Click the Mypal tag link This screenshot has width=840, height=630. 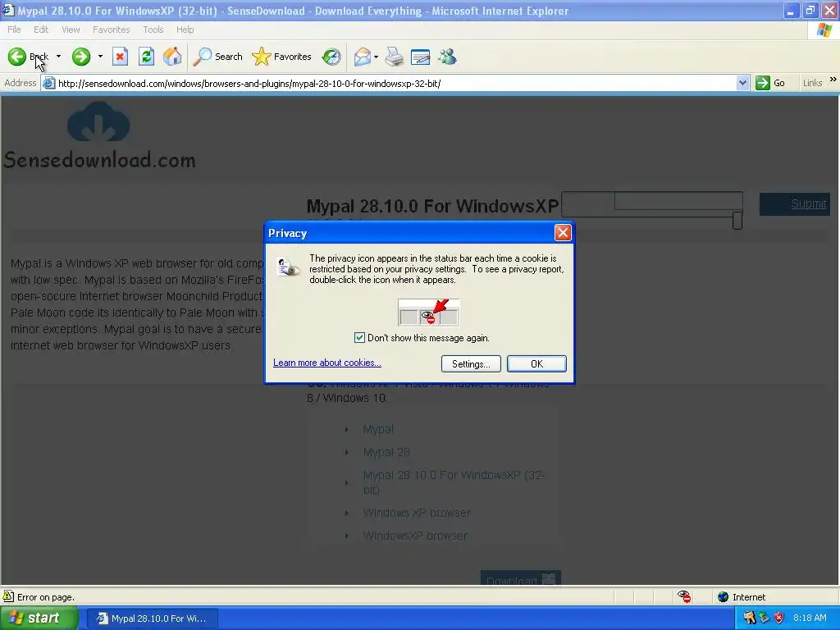(x=378, y=429)
